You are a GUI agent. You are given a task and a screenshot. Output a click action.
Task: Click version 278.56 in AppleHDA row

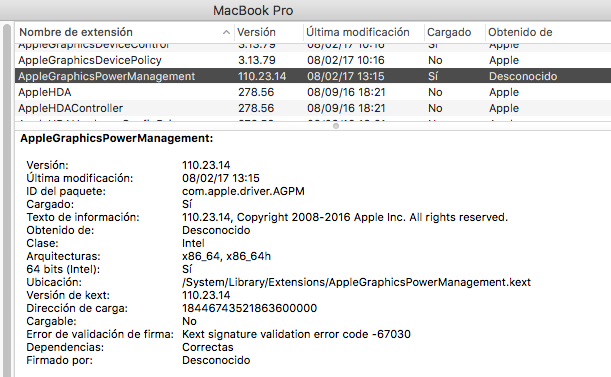[x=256, y=92]
